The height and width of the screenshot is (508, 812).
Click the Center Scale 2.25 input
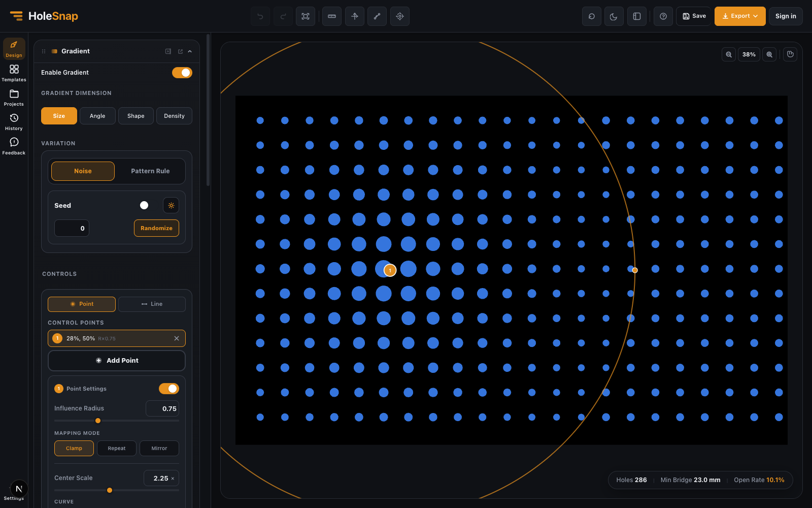(160, 478)
